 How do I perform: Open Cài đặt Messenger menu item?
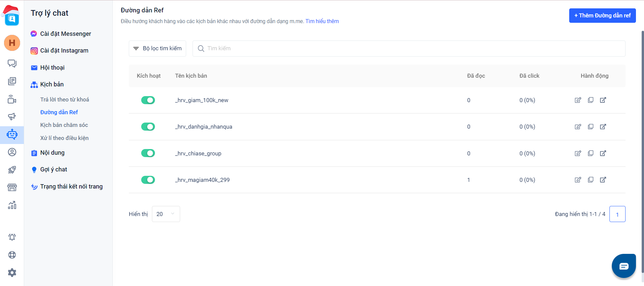(x=61, y=34)
